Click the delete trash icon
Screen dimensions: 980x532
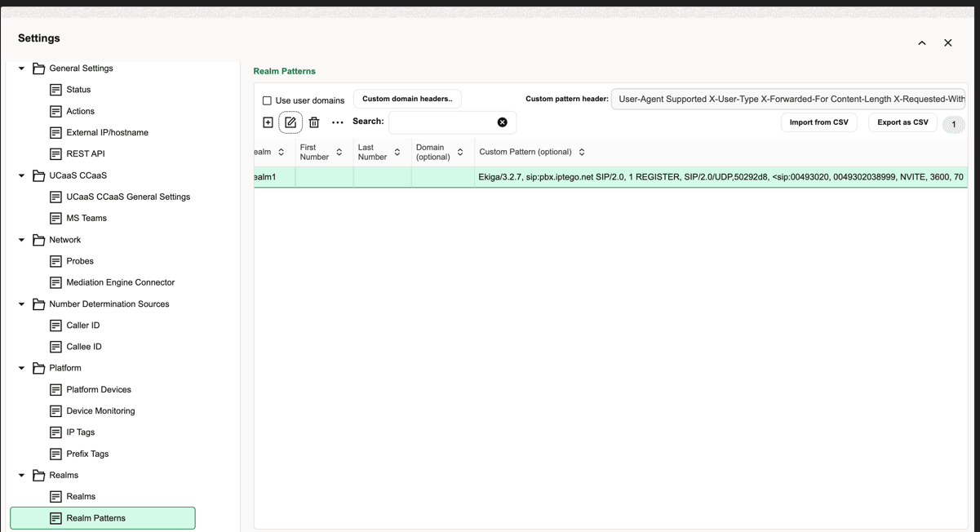314,122
